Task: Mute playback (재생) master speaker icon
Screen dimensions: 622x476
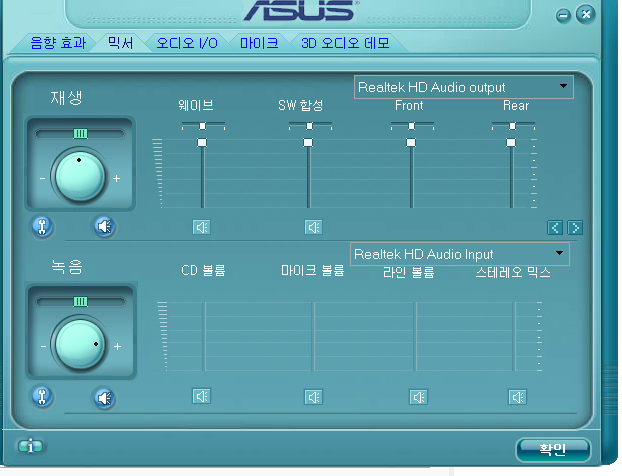Action: click(x=105, y=227)
